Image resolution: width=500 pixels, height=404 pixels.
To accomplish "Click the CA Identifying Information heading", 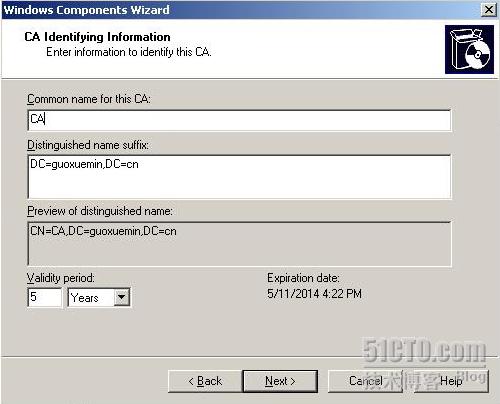I will pyautogui.click(x=97, y=37).
